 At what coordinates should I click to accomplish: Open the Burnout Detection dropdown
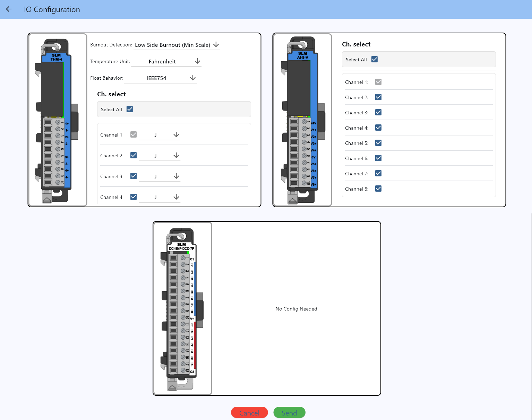(177, 45)
